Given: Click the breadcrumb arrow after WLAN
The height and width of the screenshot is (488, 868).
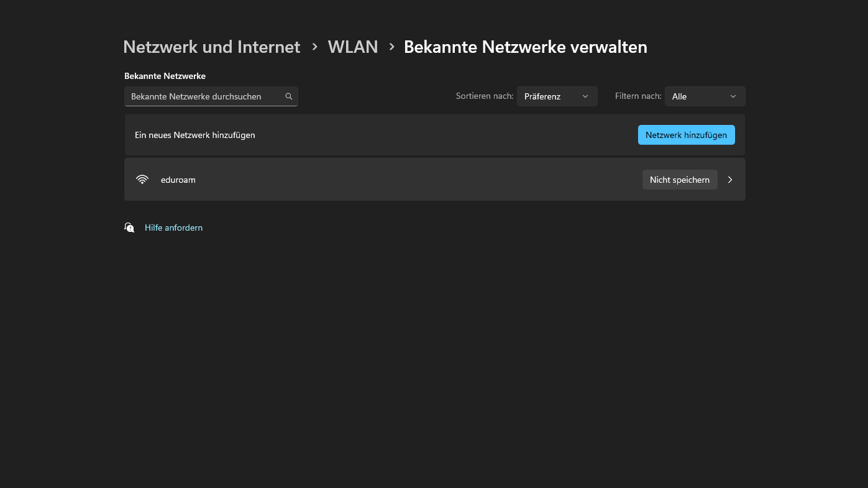Looking at the screenshot, I should point(391,47).
